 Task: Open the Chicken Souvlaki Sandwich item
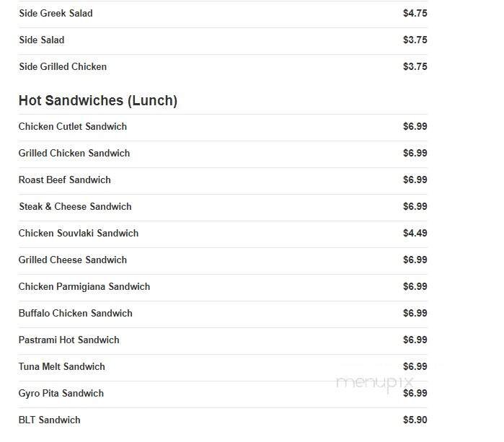[x=79, y=233]
